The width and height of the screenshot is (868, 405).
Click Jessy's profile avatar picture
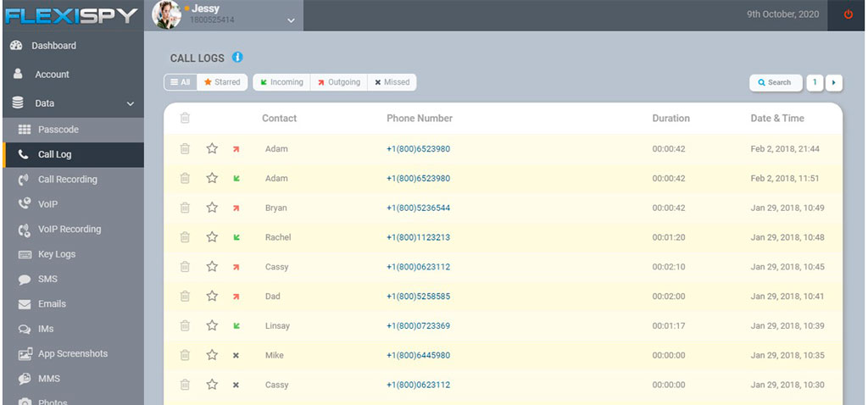(167, 15)
